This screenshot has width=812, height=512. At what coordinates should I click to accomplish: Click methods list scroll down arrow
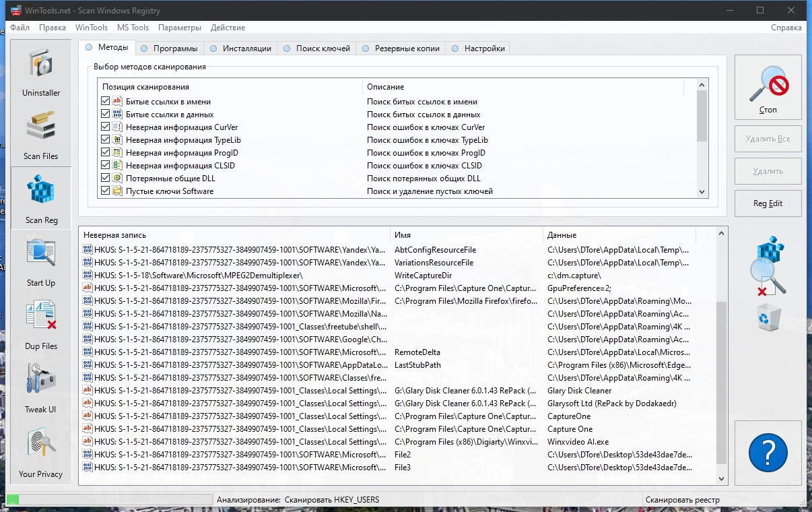[x=702, y=192]
